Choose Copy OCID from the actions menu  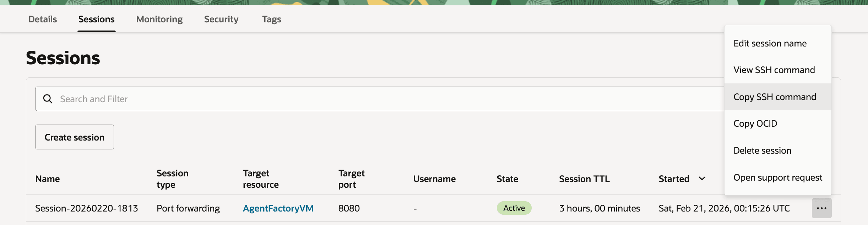coord(755,124)
